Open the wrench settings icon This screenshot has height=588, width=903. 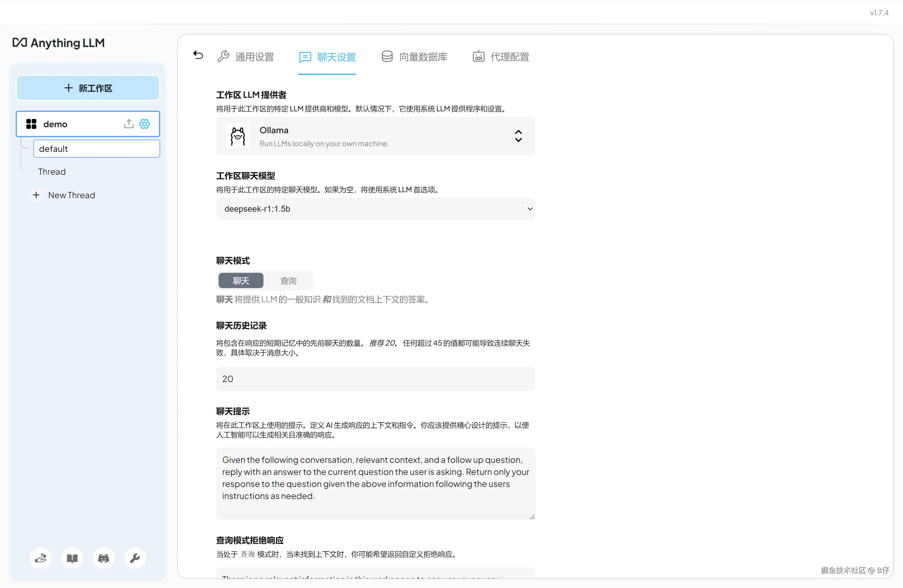(135, 558)
